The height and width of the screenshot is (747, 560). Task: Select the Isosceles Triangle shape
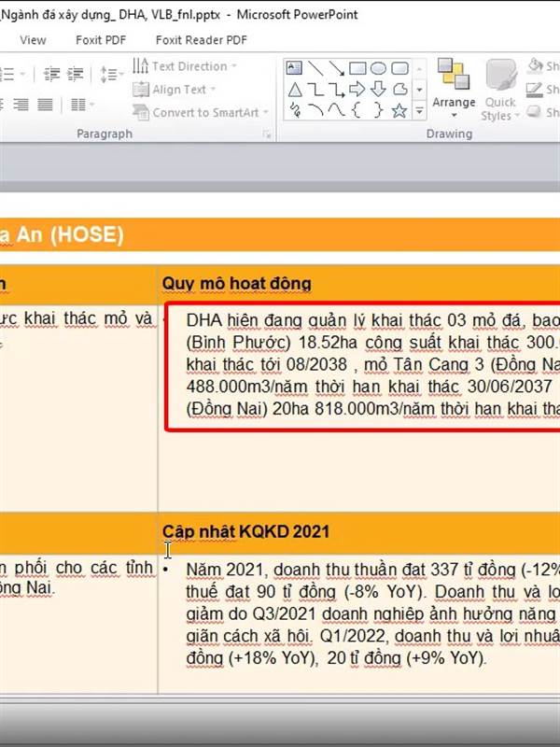pos(295,90)
